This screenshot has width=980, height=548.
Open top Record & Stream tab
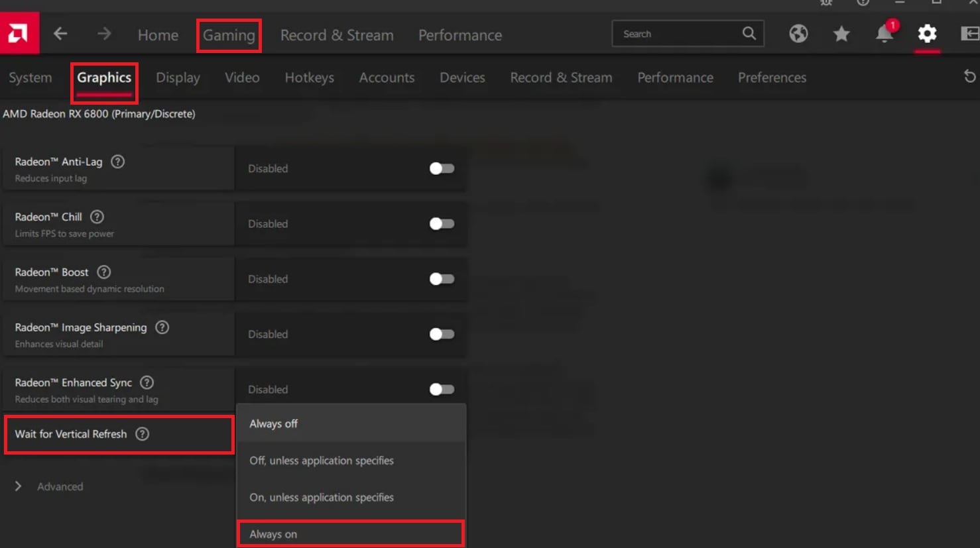[337, 35]
